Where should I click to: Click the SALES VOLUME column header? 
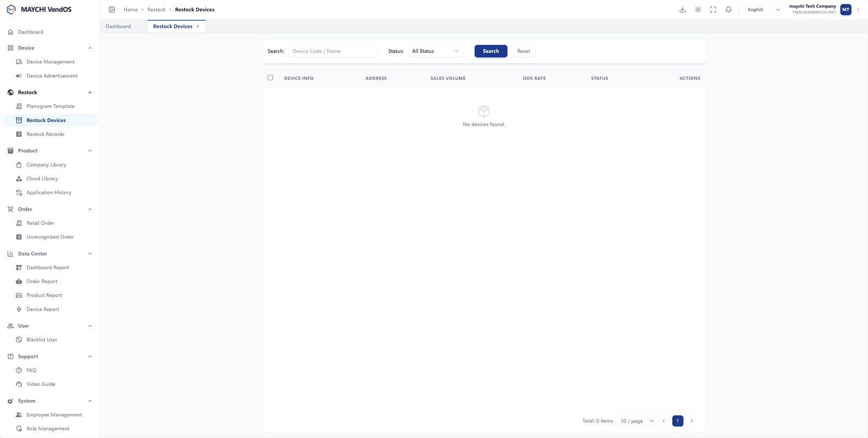pyautogui.click(x=448, y=78)
